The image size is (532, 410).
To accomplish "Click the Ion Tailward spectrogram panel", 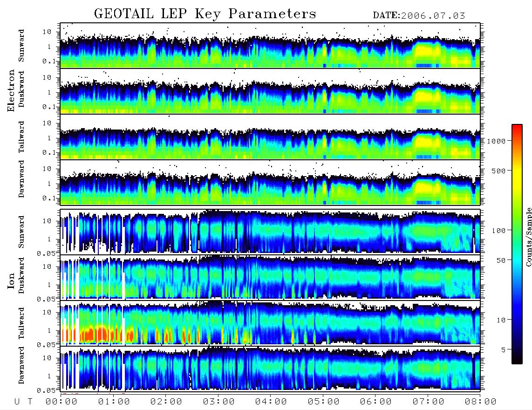I will 270,323.
